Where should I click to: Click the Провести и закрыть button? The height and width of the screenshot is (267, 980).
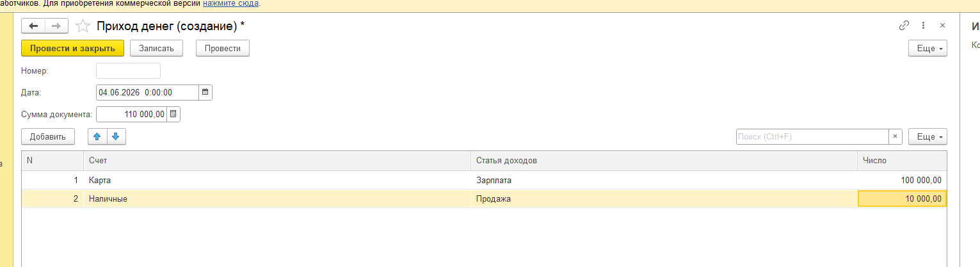click(72, 49)
